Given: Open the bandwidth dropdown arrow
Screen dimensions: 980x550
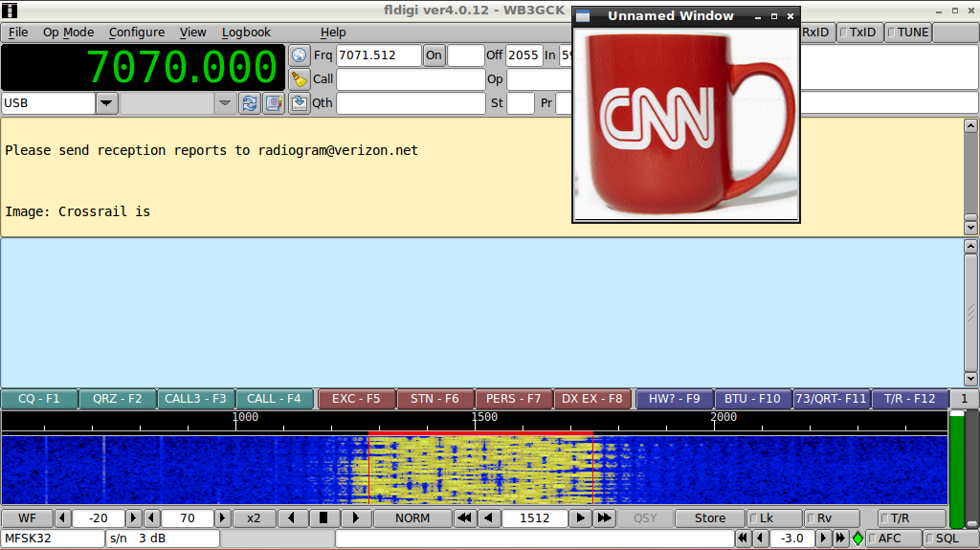Looking at the screenshot, I should point(224,103).
